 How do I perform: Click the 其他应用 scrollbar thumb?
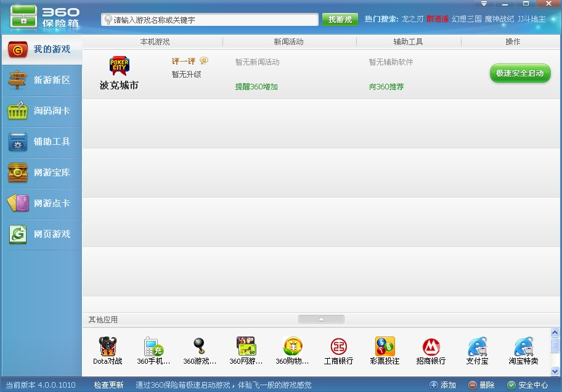click(x=555, y=345)
